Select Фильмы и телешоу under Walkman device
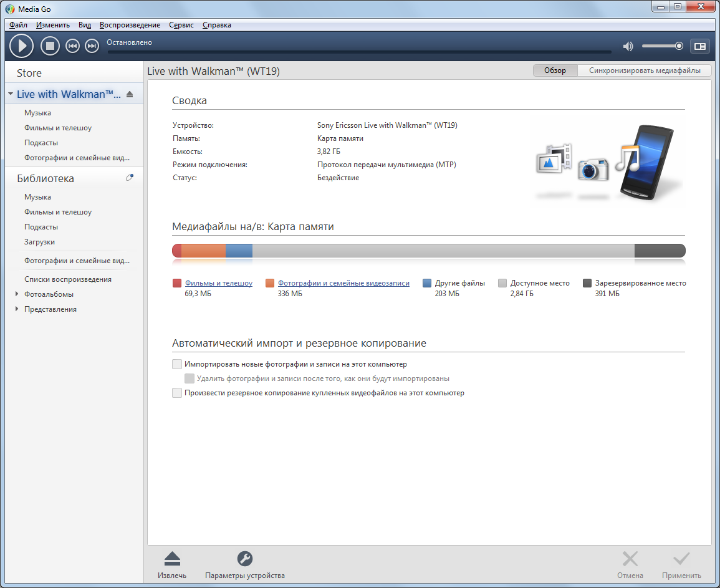Screen dimensions: 720x588 (58, 128)
